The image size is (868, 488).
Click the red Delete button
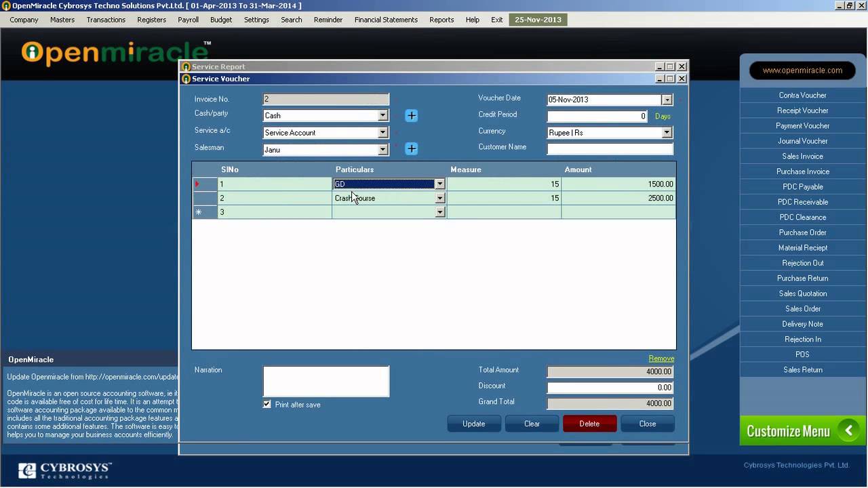[589, 424]
